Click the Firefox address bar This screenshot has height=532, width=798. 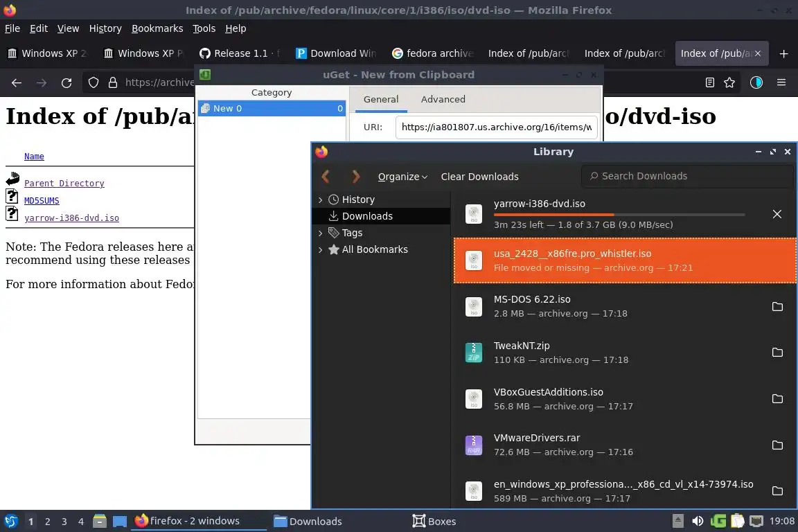159,82
